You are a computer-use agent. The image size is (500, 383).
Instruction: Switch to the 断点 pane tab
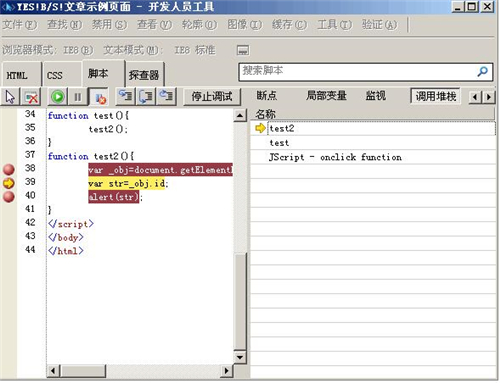267,96
